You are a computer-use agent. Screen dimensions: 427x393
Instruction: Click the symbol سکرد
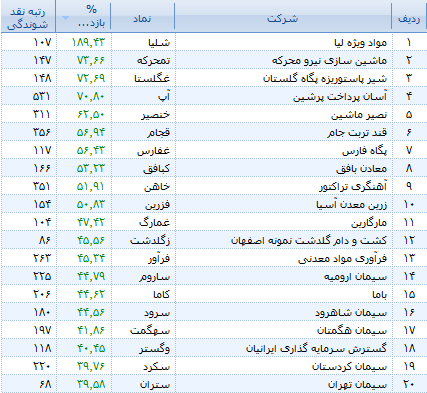(157, 367)
